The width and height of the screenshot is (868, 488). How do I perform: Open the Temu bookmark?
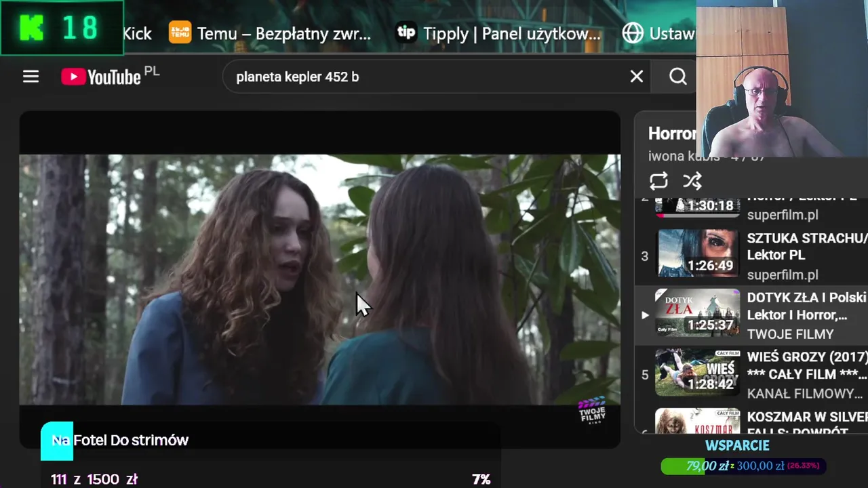[270, 33]
